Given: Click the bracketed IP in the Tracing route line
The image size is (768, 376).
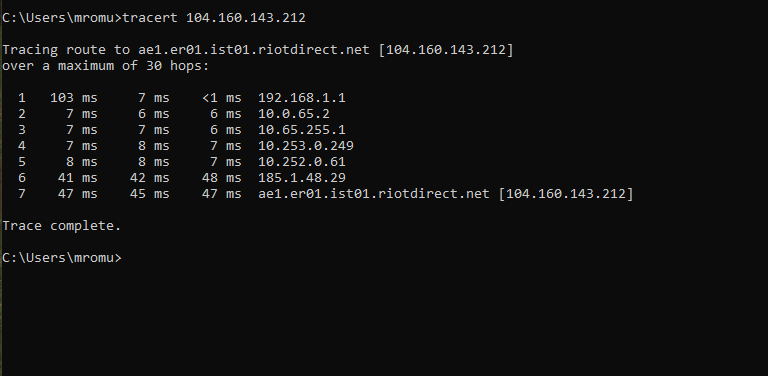Looking at the screenshot, I should [446, 50].
